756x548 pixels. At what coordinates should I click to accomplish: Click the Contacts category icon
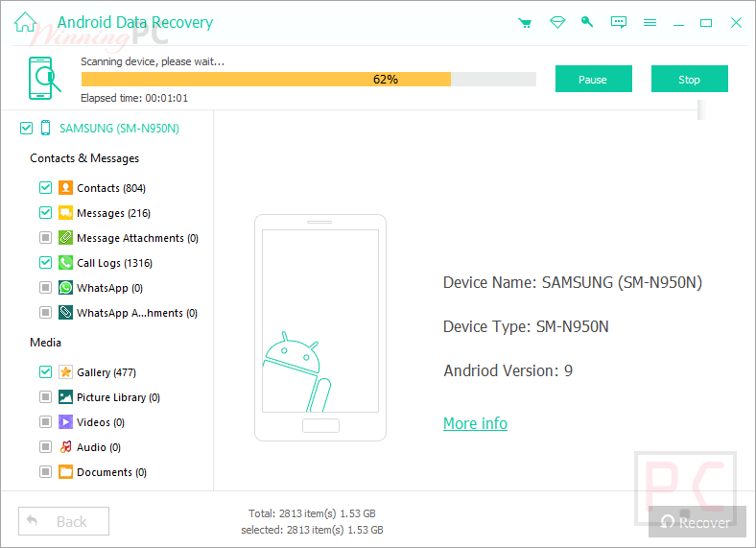[x=65, y=188]
